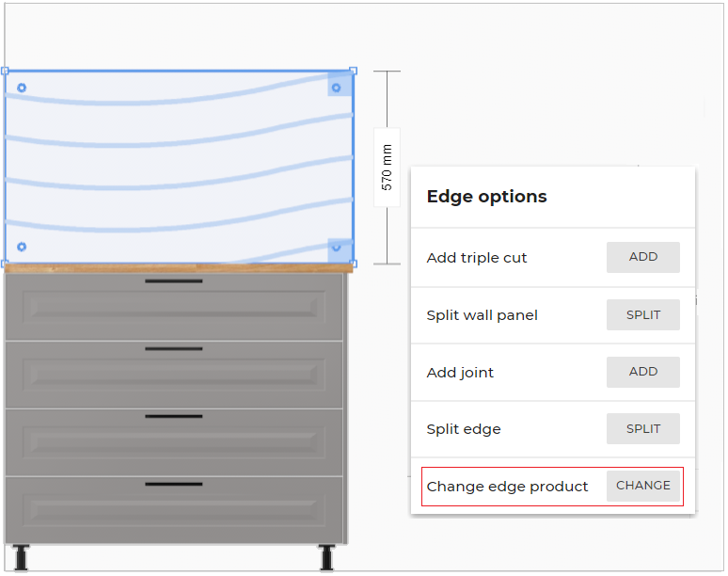Select the left black cabinet leg
The height and width of the screenshot is (576, 728).
(x=21, y=557)
